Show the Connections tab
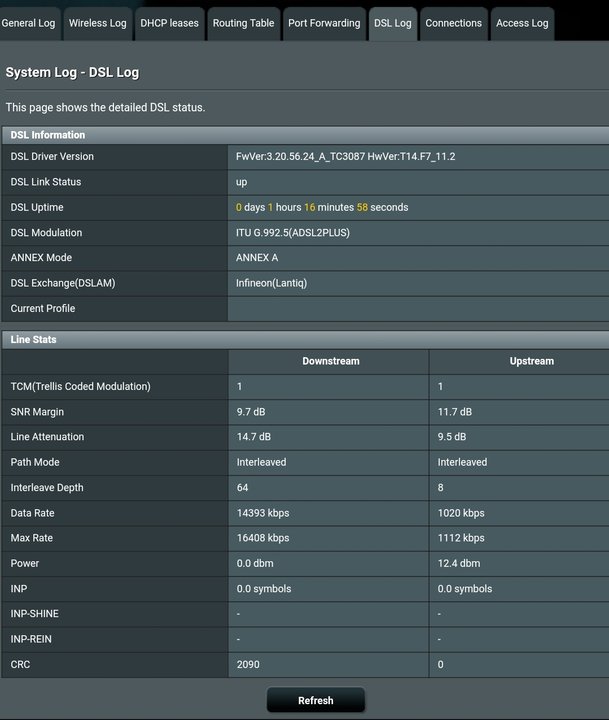This screenshot has width=609, height=720. (x=453, y=23)
